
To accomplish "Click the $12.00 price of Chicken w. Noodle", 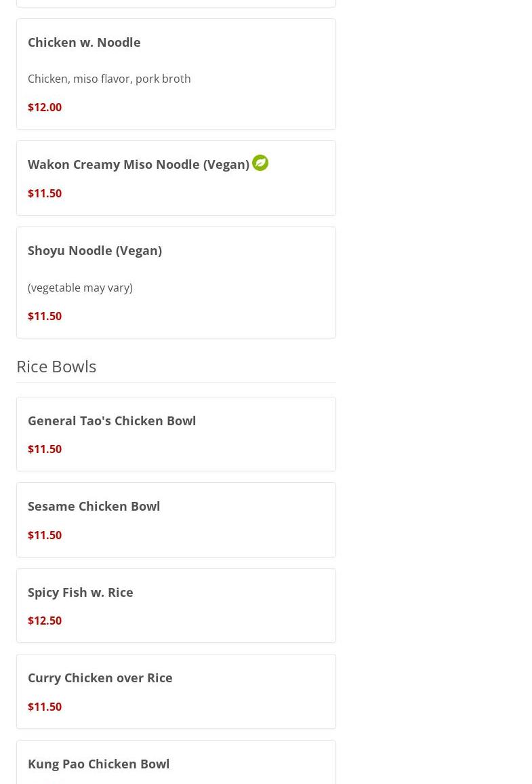I will [x=45, y=107].
